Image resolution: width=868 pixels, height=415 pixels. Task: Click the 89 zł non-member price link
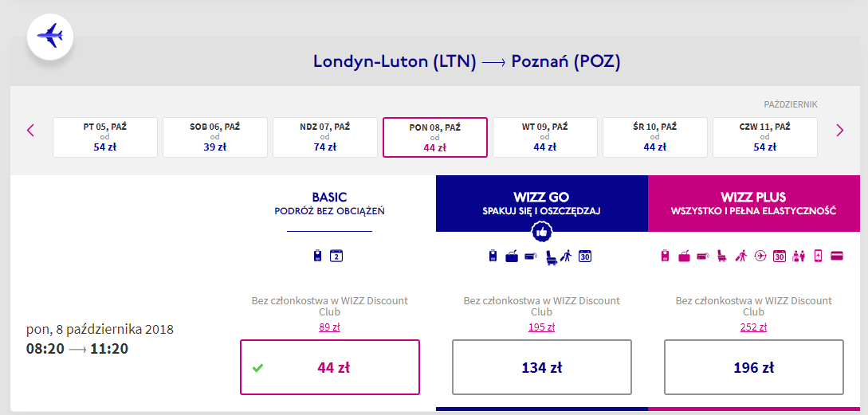tap(329, 327)
